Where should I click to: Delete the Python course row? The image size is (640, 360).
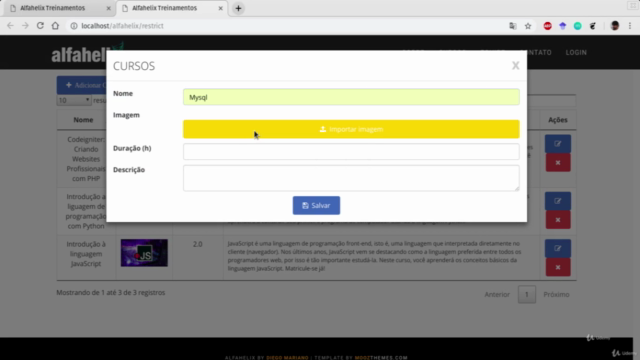pyautogui.click(x=558, y=220)
